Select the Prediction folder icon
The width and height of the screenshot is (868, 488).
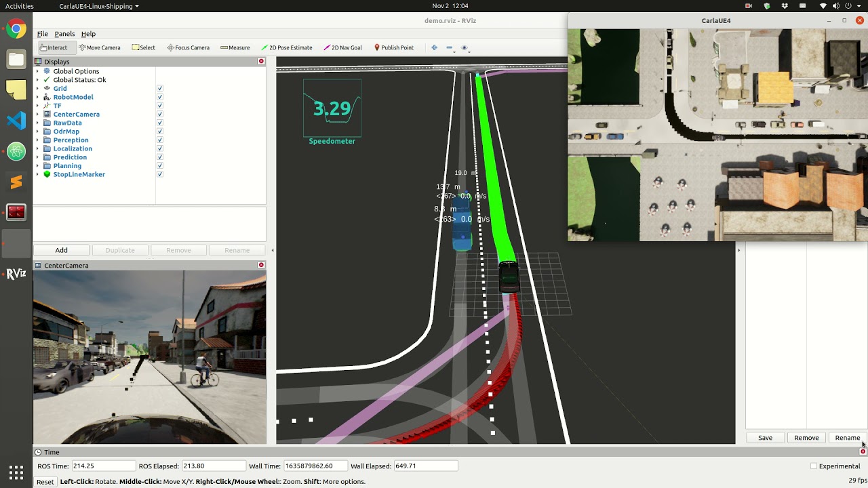tap(47, 157)
